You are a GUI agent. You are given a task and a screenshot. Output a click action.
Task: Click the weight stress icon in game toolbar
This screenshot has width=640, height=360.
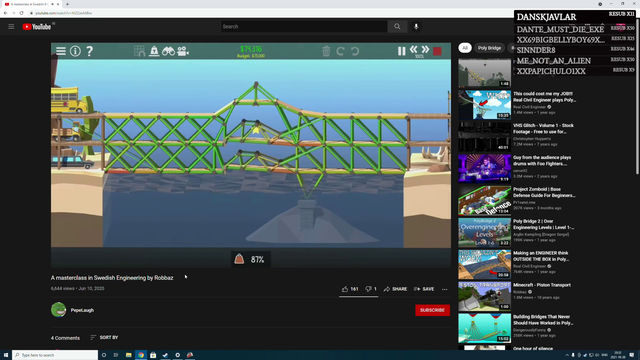coord(154,51)
